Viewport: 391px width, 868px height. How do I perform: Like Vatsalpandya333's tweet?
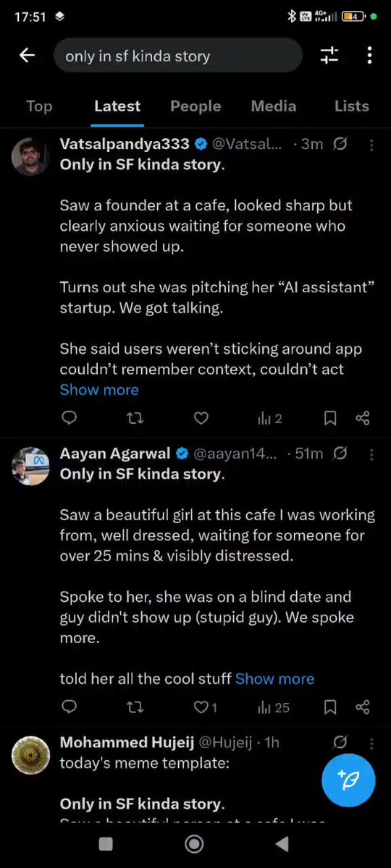point(201,418)
